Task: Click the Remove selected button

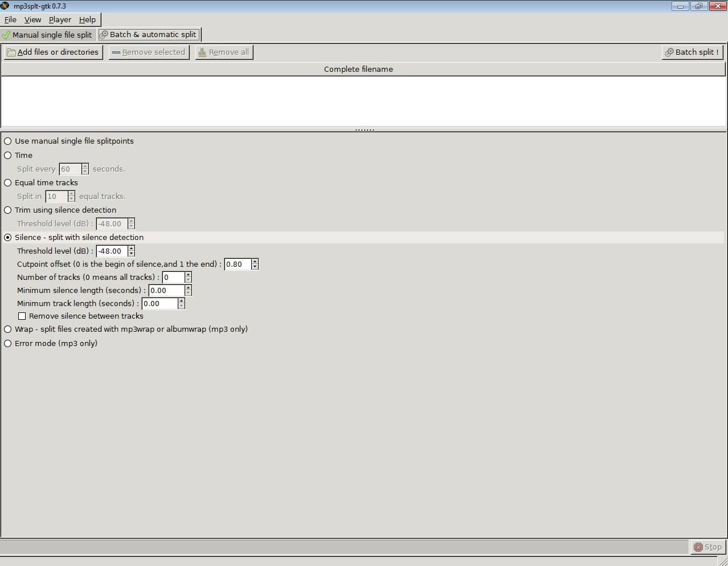Action: pos(149,52)
